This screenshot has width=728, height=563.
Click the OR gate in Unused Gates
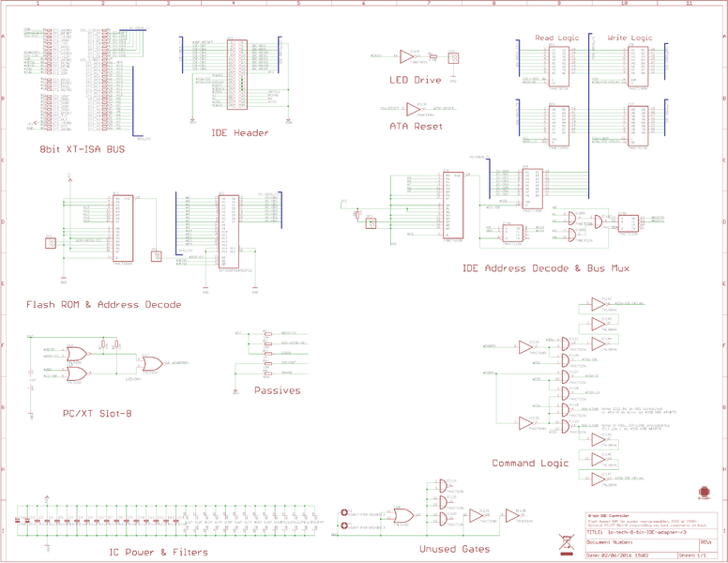click(x=403, y=515)
